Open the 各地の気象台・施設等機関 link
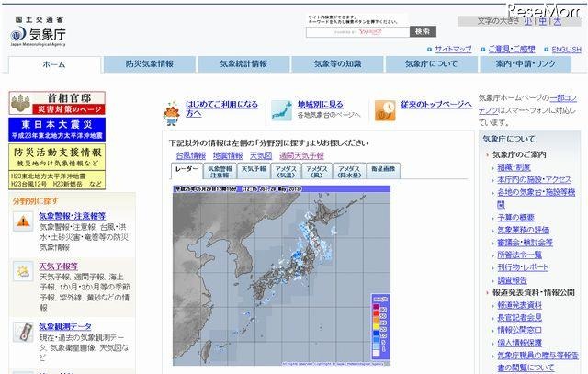This screenshot has height=374, width=588. point(537,198)
